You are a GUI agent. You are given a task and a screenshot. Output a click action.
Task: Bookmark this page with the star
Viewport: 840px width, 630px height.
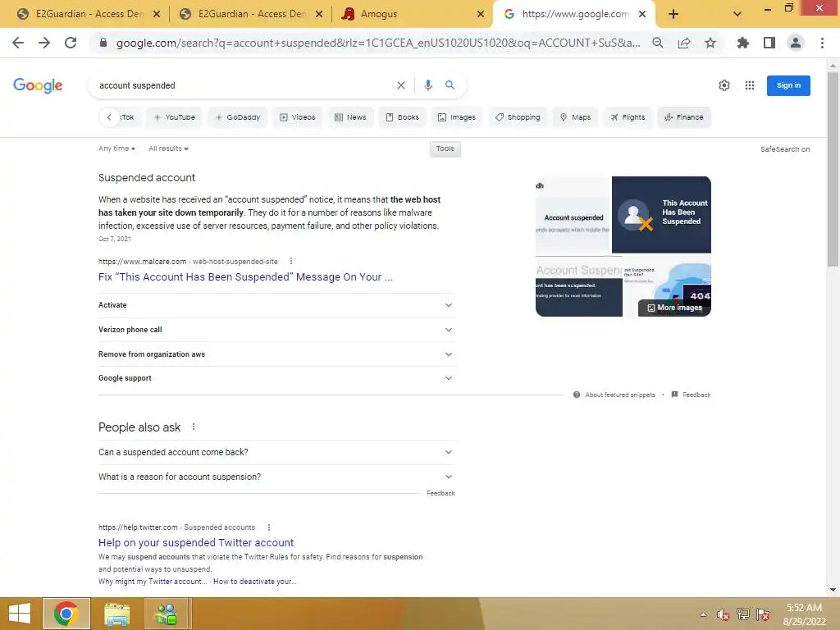click(x=710, y=43)
